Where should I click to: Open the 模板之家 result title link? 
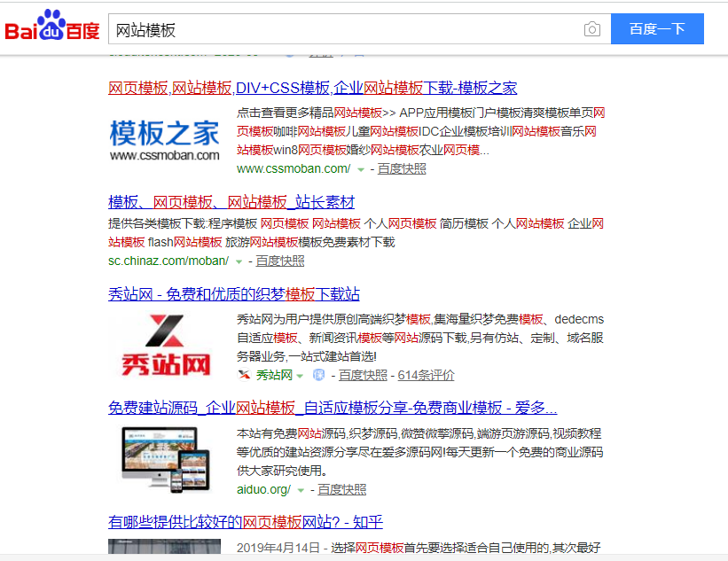(x=312, y=88)
